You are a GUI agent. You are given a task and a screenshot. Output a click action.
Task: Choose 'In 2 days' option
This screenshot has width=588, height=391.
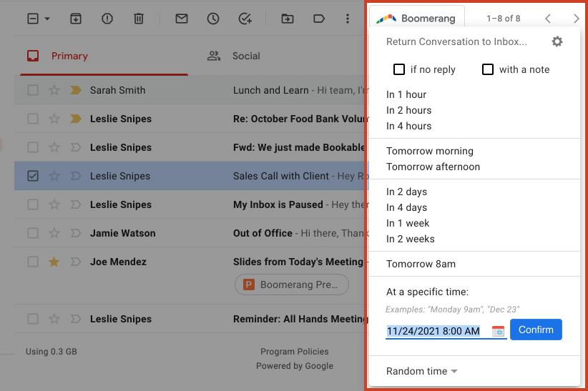point(406,192)
